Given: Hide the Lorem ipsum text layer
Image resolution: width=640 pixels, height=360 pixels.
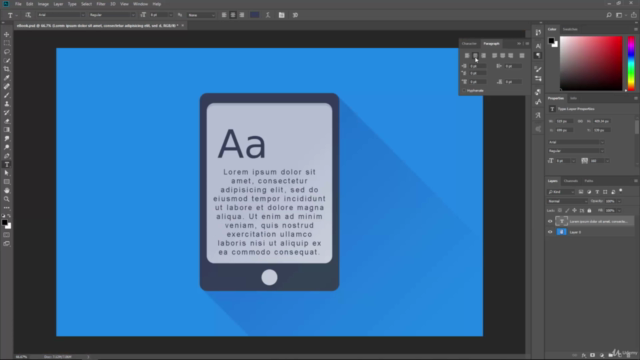Looking at the screenshot, I should [550, 222].
